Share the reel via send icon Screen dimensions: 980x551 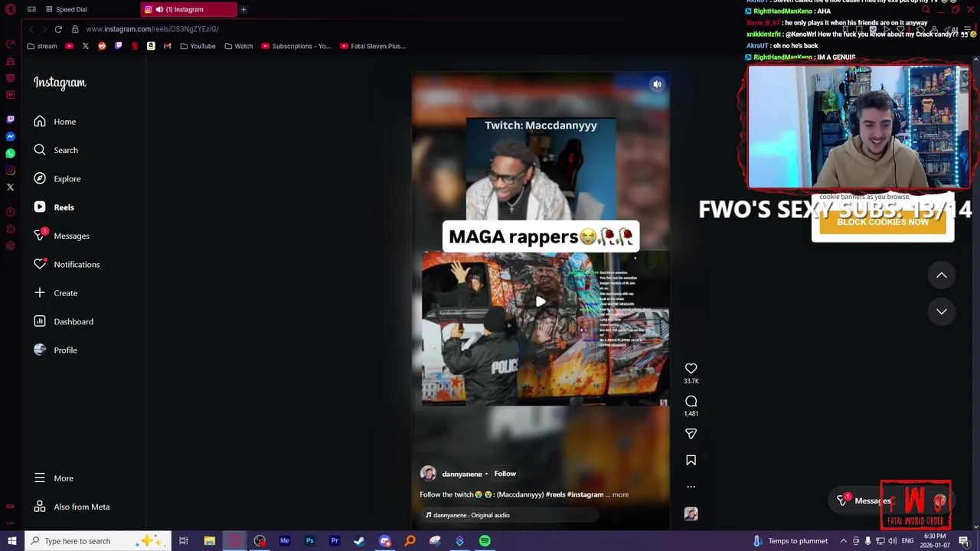[x=691, y=434]
